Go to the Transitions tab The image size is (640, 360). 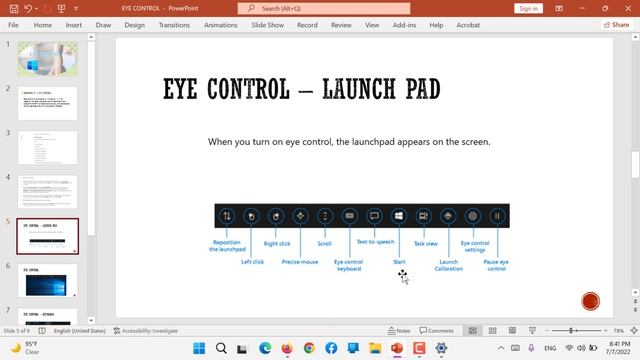pyautogui.click(x=174, y=25)
